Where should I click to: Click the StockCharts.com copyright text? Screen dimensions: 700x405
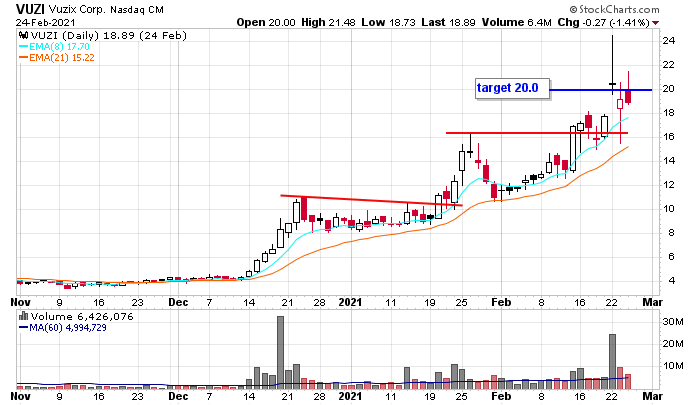(614, 9)
